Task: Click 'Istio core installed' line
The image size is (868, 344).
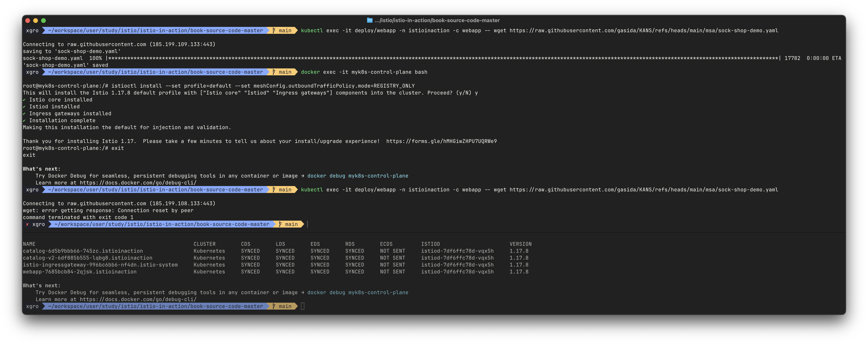Action: [58, 100]
